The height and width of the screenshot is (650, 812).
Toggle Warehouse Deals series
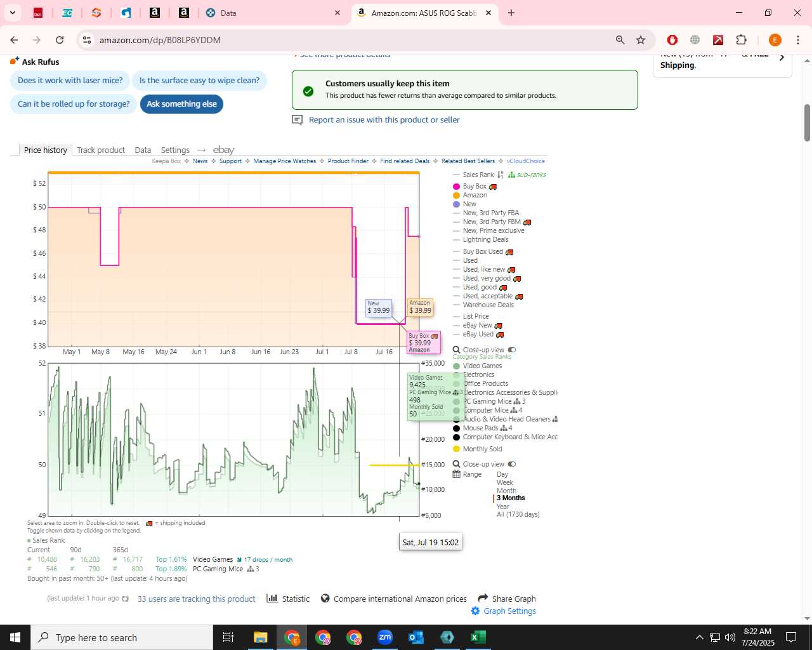pos(488,305)
